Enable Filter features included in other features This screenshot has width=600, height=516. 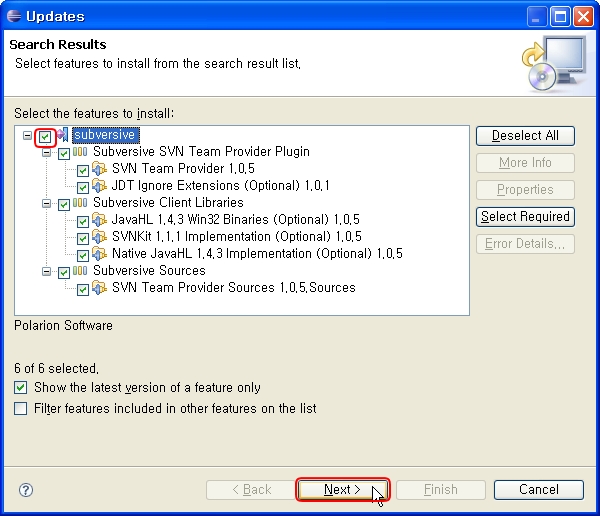click(21, 408)
